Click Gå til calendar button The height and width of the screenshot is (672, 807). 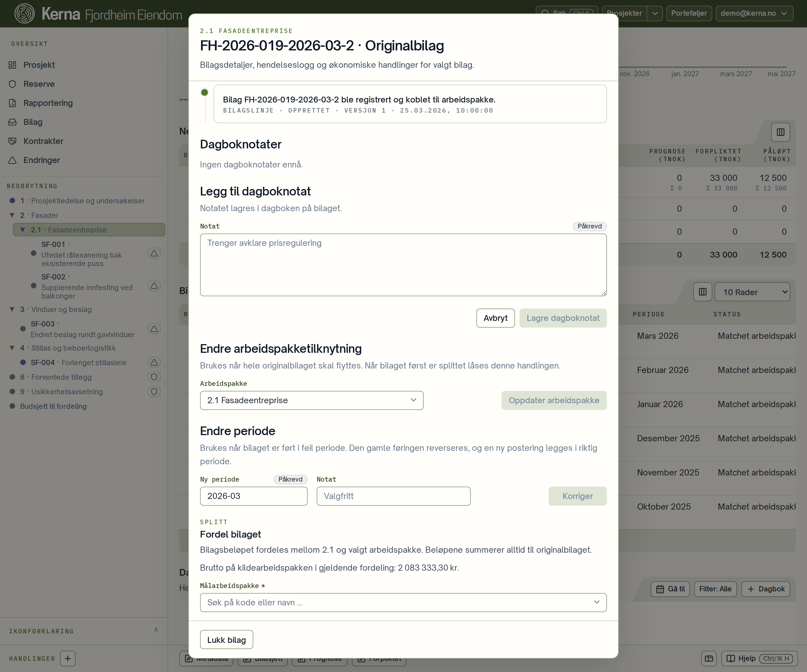670,589
